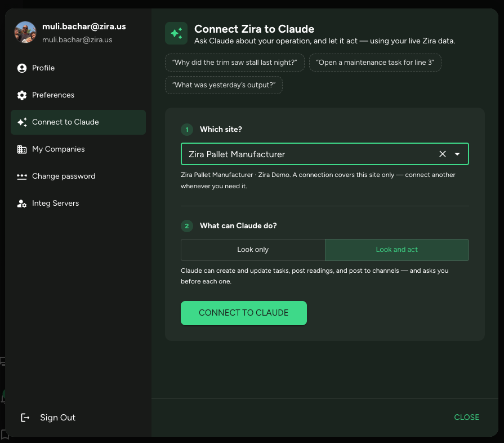Select Connect to Claude in the sidebar
This screenshot has width=504, height=443.
click(78, 122)
